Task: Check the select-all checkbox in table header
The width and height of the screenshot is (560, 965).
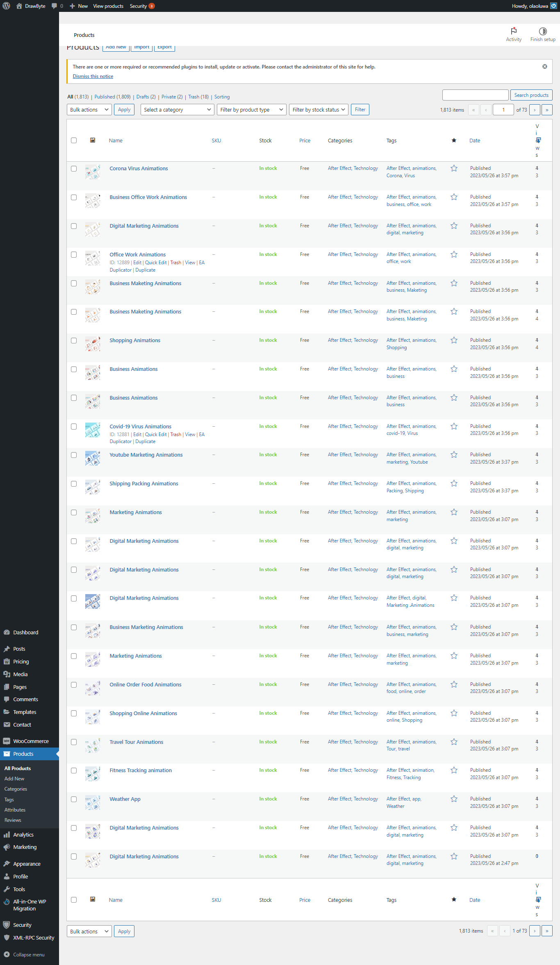Action: (74, 140)
